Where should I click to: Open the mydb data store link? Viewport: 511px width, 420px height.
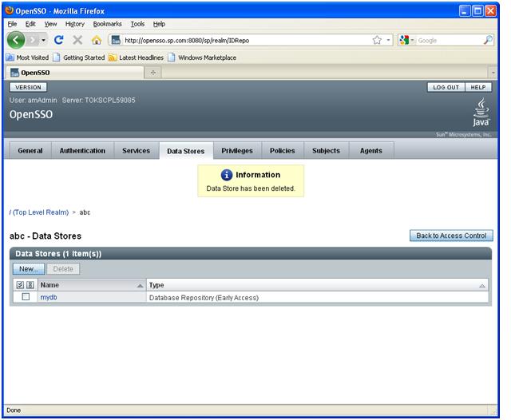coord(49,297)
